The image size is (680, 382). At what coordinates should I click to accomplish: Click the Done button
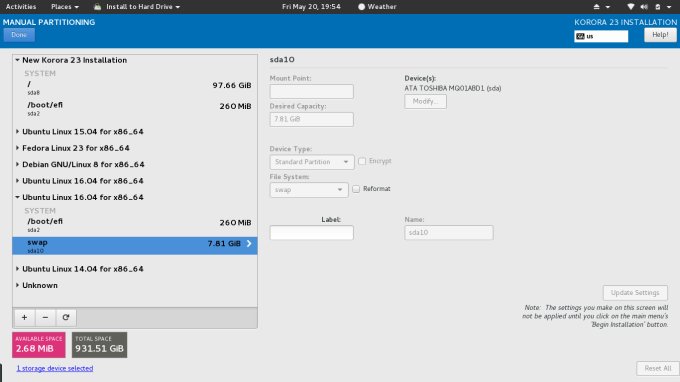tap(19, 35)
